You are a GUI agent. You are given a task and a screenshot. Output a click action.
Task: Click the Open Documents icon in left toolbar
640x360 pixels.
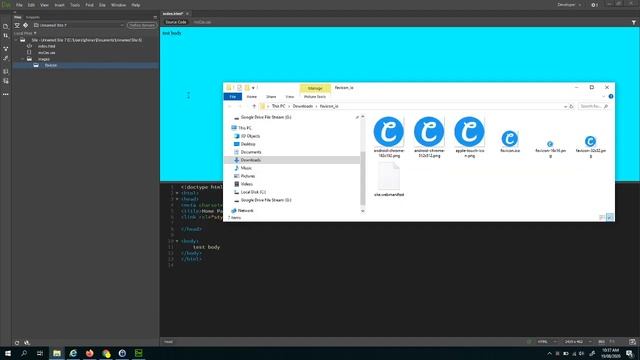5,27
